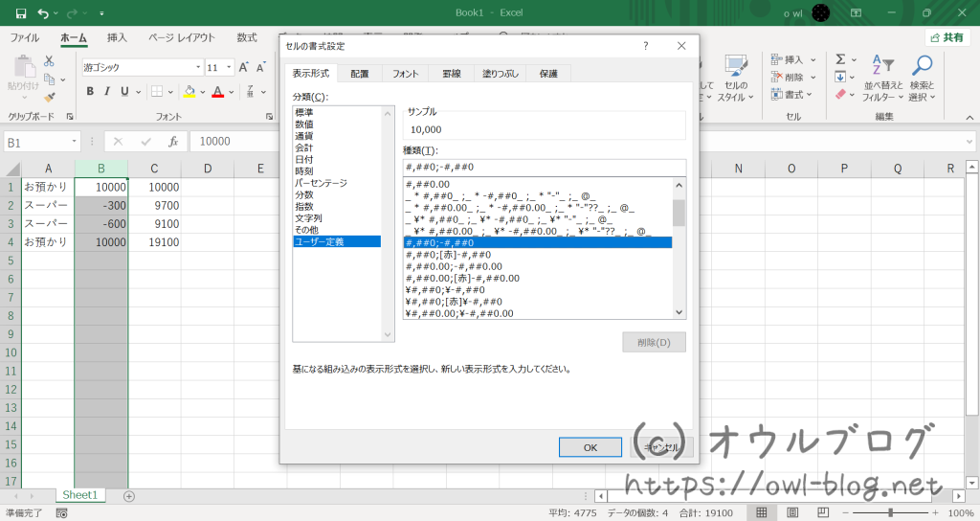Click the Undo arrow icon
Viewport: 980px width, 521px height.
pos(44,13)
